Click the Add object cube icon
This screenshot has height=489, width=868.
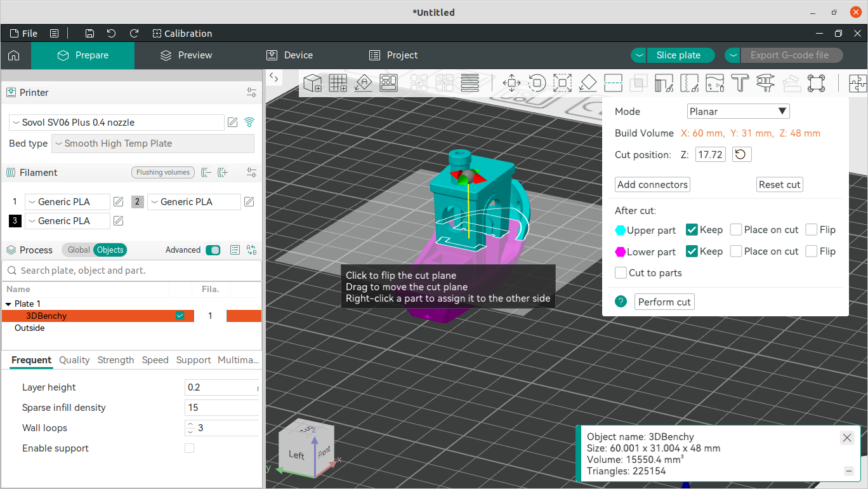(312, 83)
